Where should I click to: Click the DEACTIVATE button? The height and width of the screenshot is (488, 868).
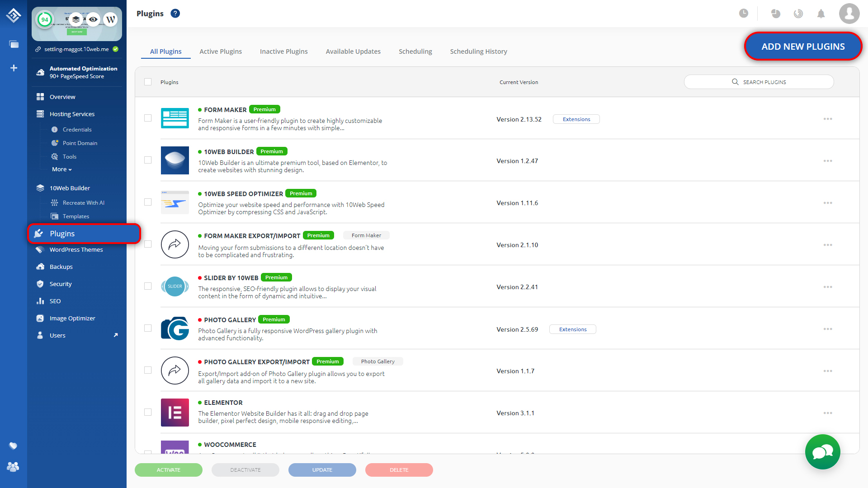tap(245, 470)
